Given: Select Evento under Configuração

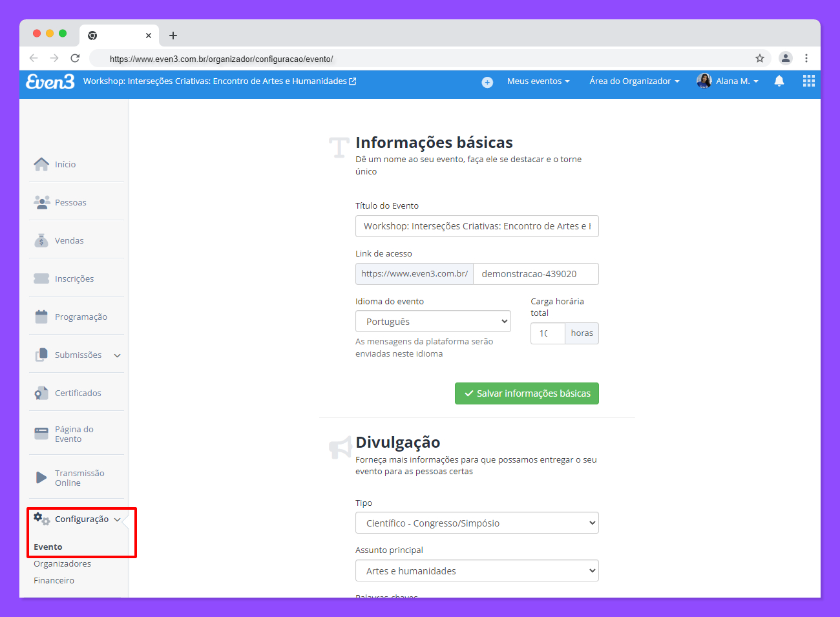Looking at the screenshot, I should click(48, 547).
